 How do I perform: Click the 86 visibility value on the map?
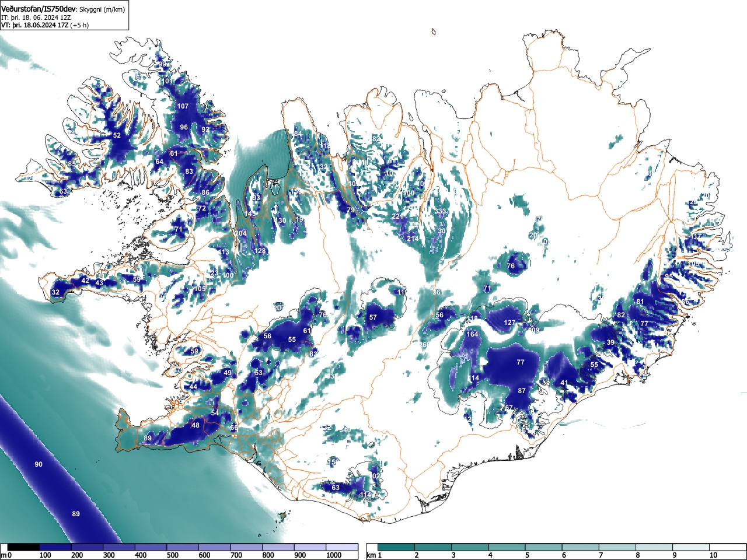205,192
